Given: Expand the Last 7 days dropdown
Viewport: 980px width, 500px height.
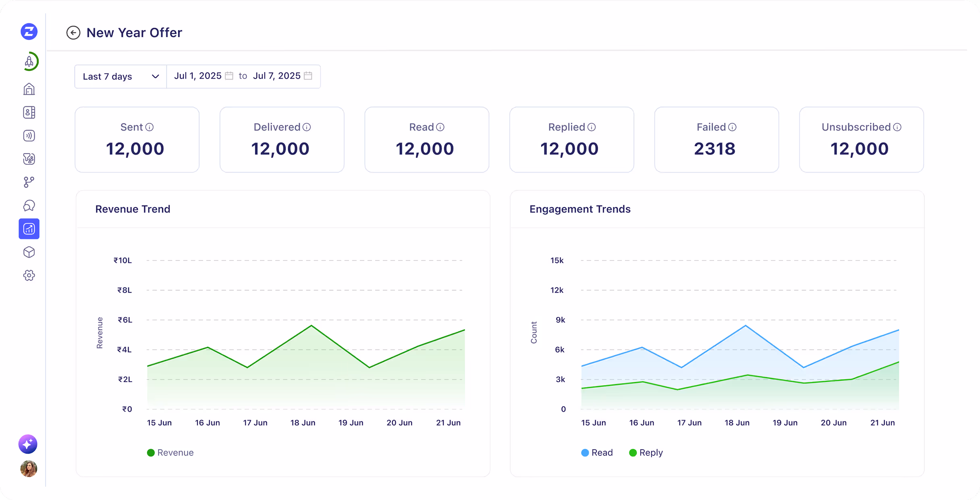Looking at the screenshot, I should (120, 77).
